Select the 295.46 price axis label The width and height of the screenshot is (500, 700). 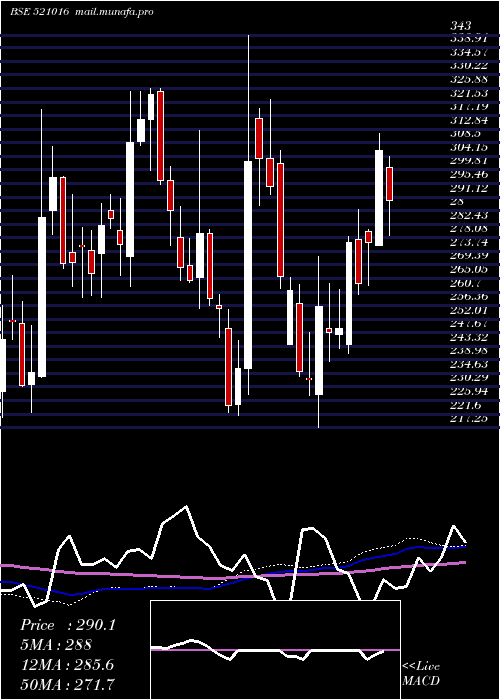point(469,174)
